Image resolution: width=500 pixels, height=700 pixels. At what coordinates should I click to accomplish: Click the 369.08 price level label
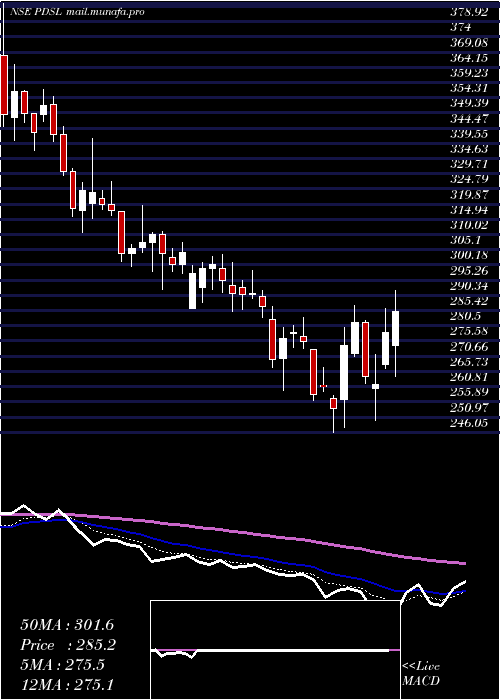pyautogui.click(x=469, y=42)
